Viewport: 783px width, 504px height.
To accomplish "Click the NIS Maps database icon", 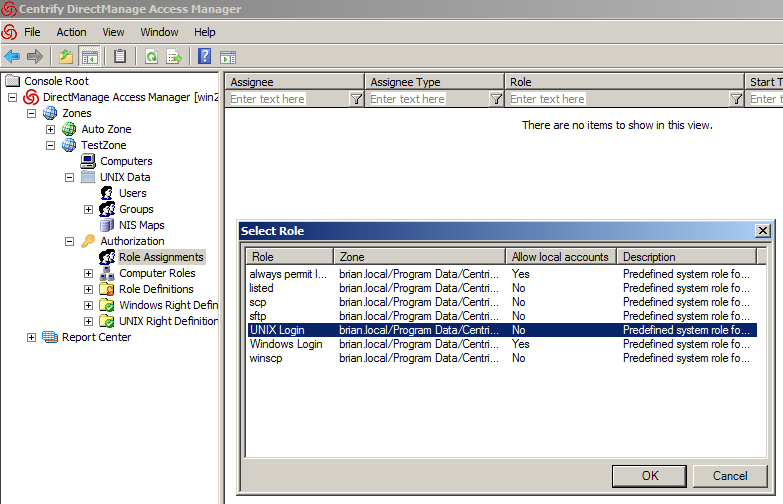I will 107,225.
